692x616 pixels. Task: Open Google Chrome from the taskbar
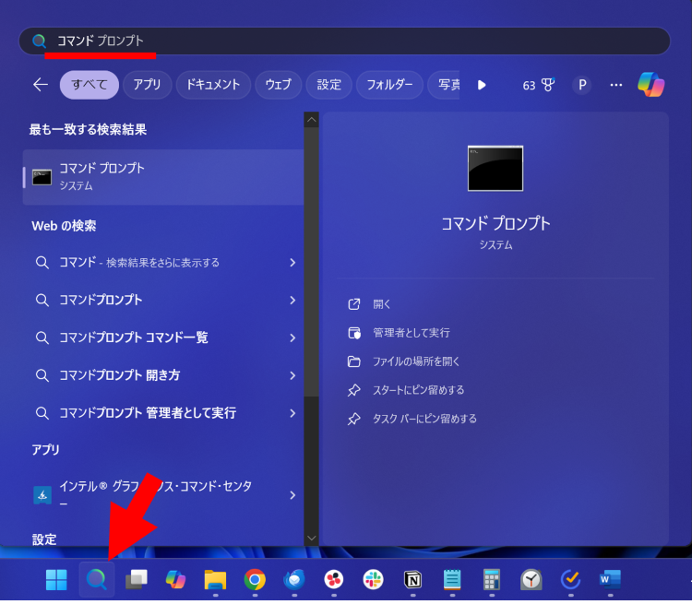pos(255,579)
